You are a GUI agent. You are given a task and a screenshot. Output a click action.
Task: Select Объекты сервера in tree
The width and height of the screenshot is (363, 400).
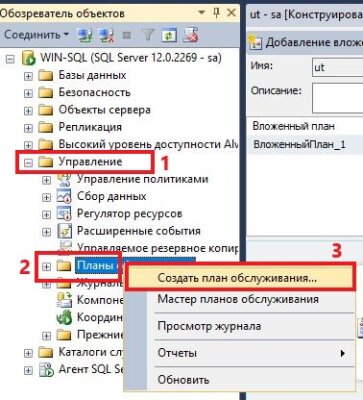click(104, 110)
